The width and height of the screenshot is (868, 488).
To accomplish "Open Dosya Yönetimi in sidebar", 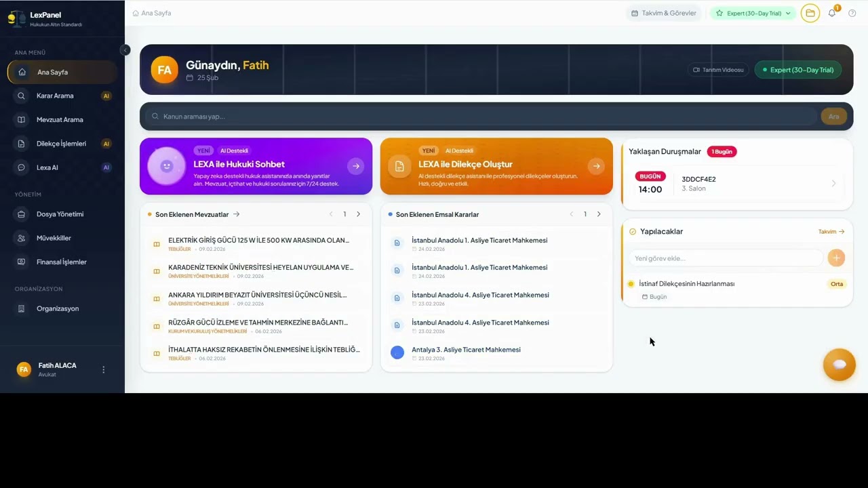I will coord(62,214).
